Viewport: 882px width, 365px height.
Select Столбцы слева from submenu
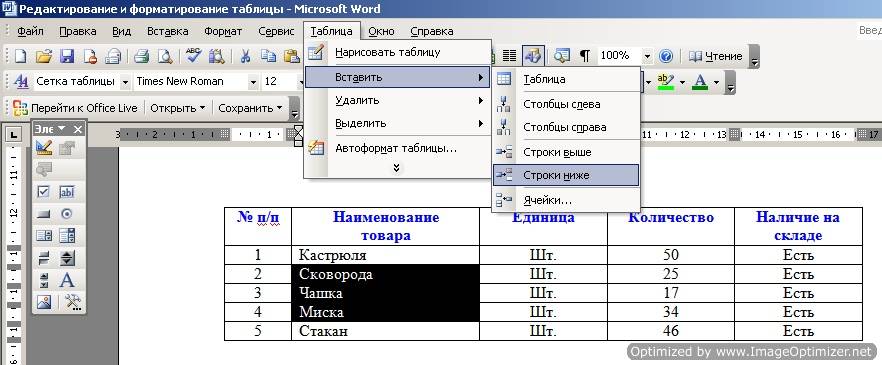coord(566,104)
